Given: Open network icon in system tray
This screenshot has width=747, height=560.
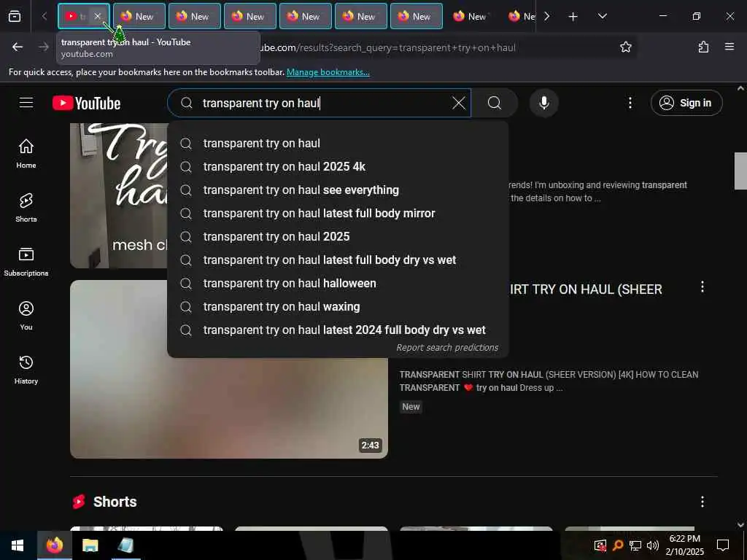Looking at the screenshot, I should click(635, 545).
